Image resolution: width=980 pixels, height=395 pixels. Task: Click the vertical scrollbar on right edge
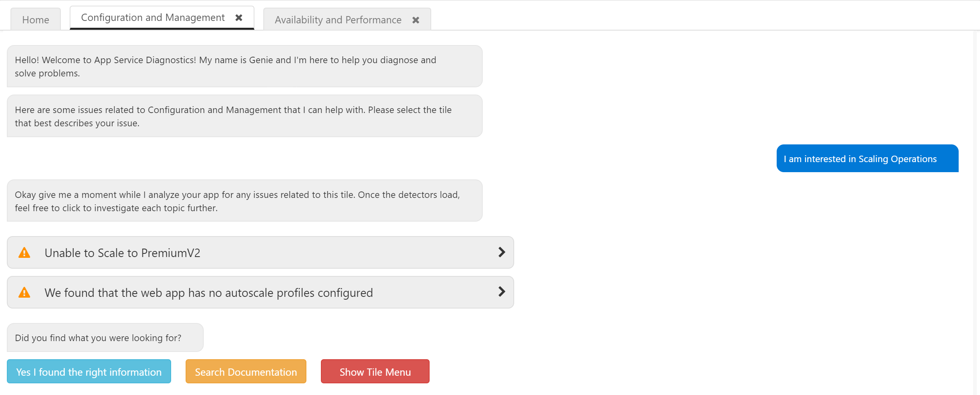pyautogui.click(x=976, y=201)
